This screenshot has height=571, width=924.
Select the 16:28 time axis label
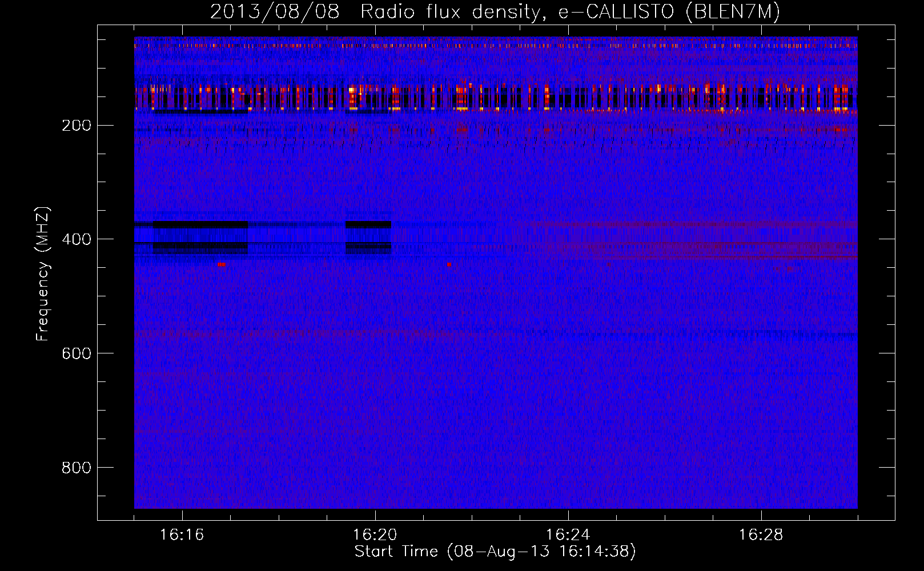click(761, 535)
